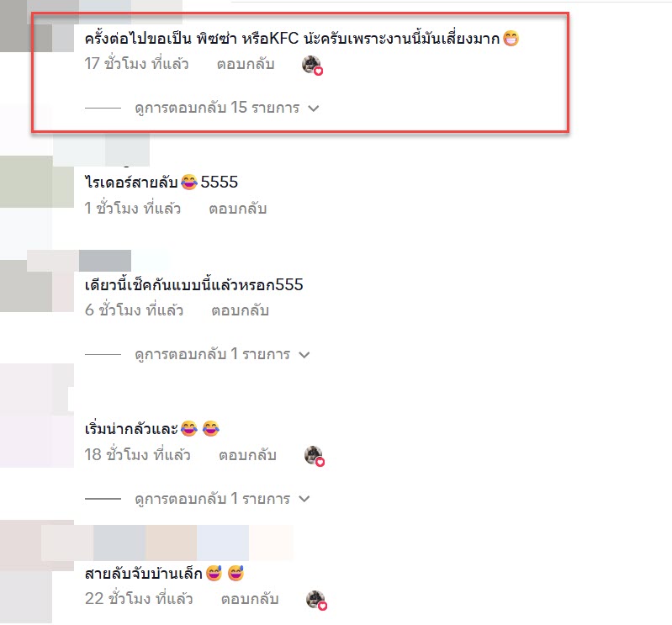Click chevron under the 6-hour-old comment

[304, 355]
